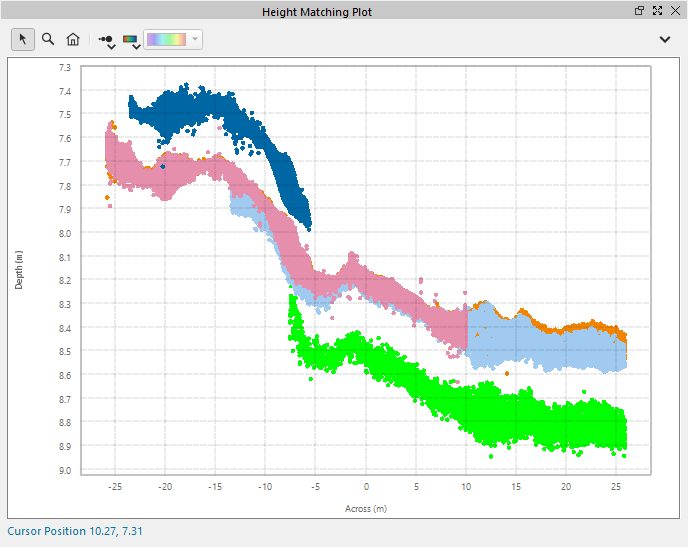Activate the magnifier zoom tool
This screenshot has height=547, width=688.
(x=47, y=39)
